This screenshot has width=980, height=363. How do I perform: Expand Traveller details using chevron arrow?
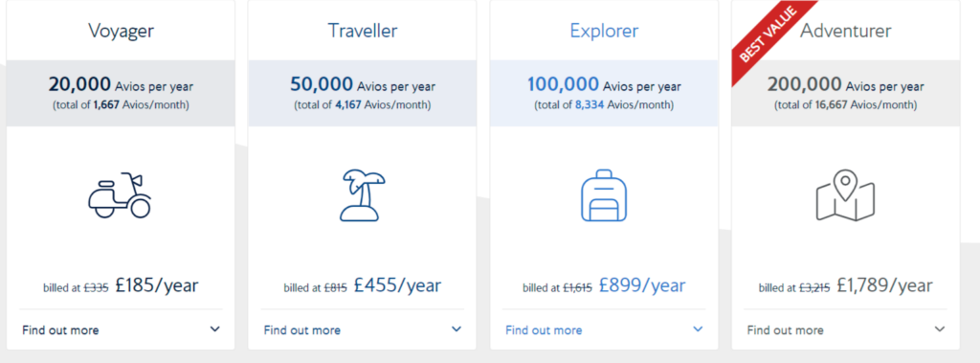tap(457, 329)
